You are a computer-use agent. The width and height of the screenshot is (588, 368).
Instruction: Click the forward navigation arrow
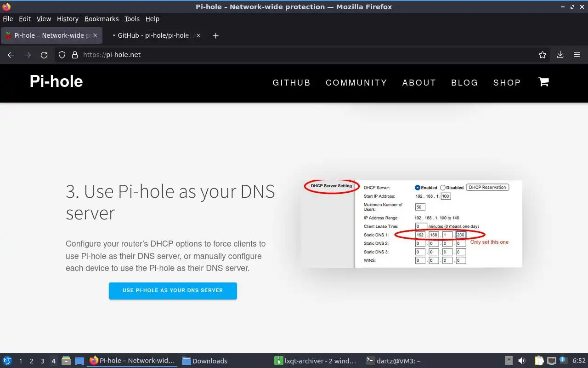point(28,55)
